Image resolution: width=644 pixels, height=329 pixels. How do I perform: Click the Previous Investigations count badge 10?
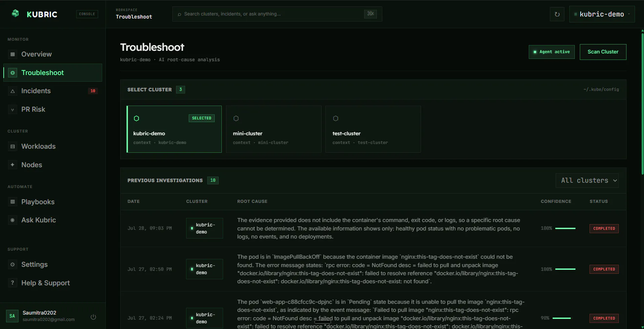pyautogui.click(x=213, y=181)
